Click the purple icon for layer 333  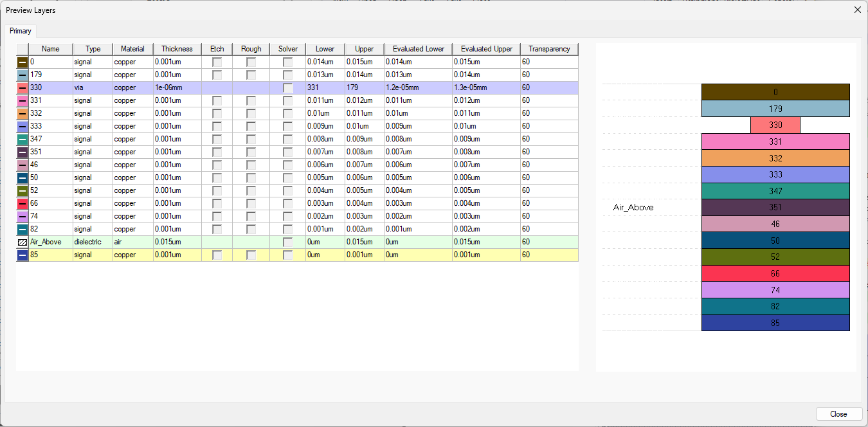pos(22,126)
